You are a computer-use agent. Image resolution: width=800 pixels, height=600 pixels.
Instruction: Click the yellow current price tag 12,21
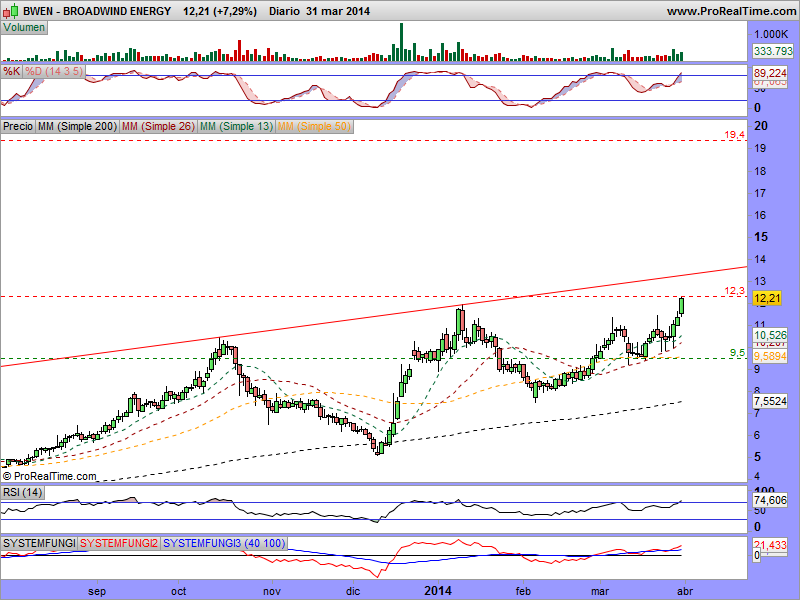pyautogui.click(x=767, y=298)
